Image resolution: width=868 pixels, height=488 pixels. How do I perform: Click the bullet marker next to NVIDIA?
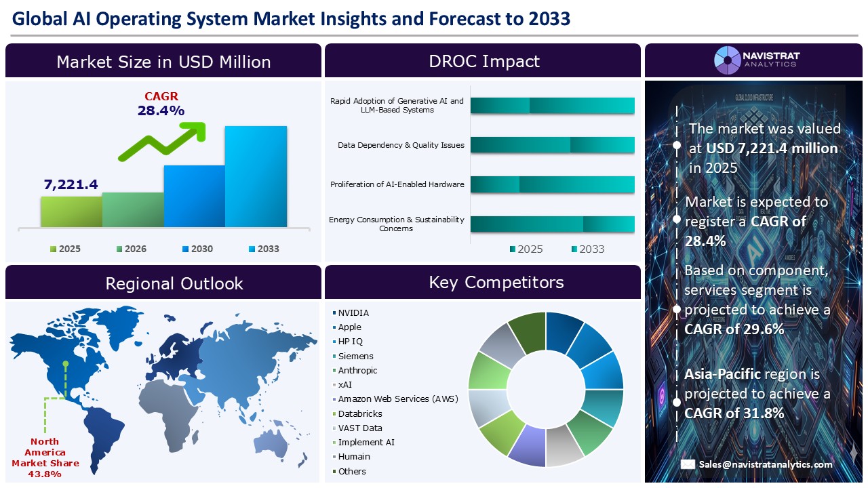point(333,312)
